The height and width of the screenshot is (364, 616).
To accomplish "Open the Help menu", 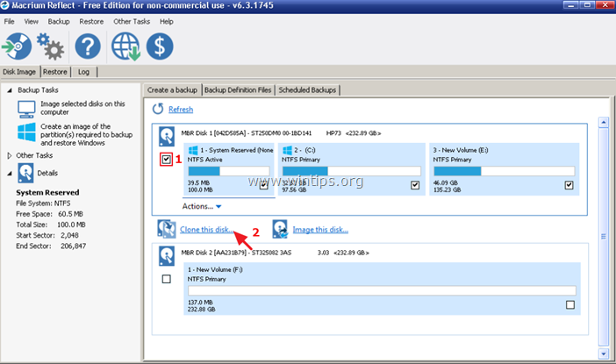I will (x=166, y=22).
